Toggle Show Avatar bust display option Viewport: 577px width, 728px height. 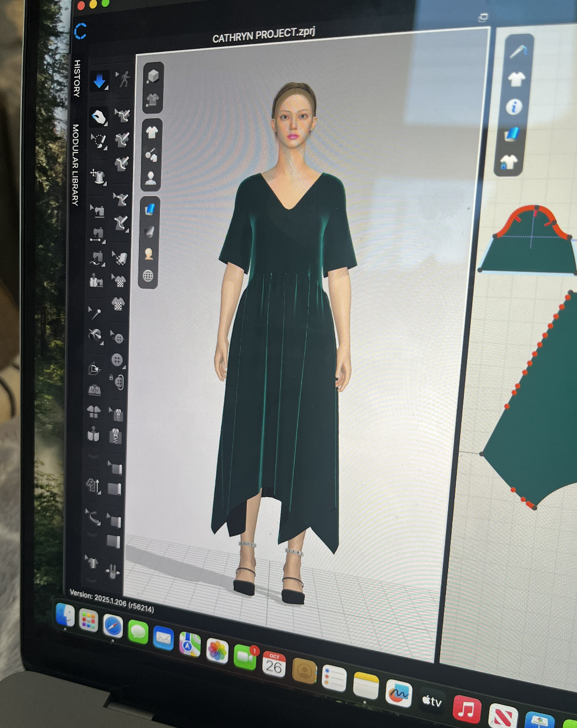[151, 178]
